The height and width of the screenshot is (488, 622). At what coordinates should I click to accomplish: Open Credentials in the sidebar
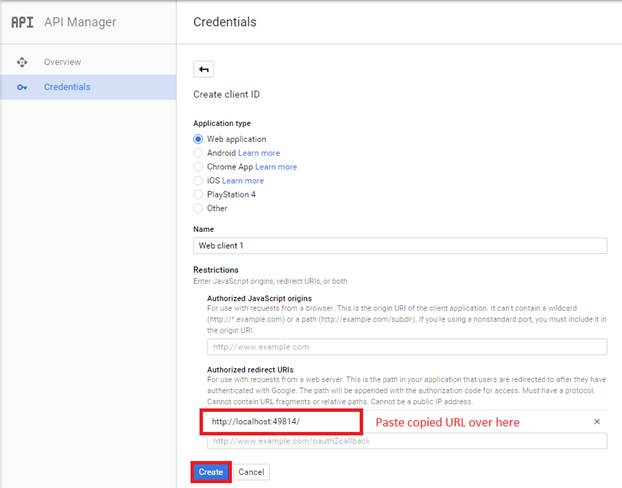(67, 87)
